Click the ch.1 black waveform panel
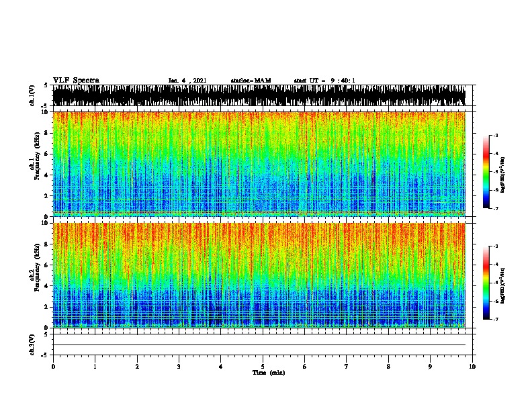532x411 pixels. tap(259, 95)
